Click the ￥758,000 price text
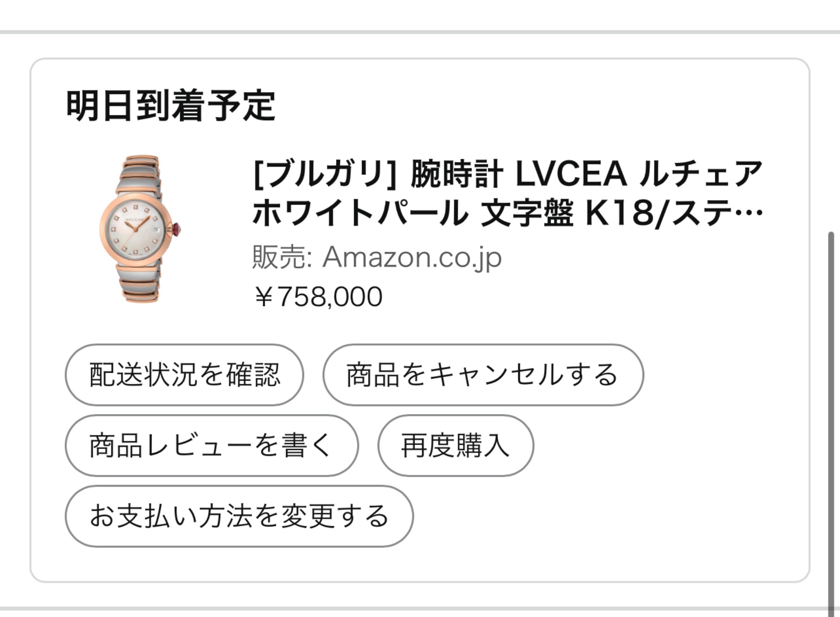This screenshot has width=840, height=617. click(319, 296)
